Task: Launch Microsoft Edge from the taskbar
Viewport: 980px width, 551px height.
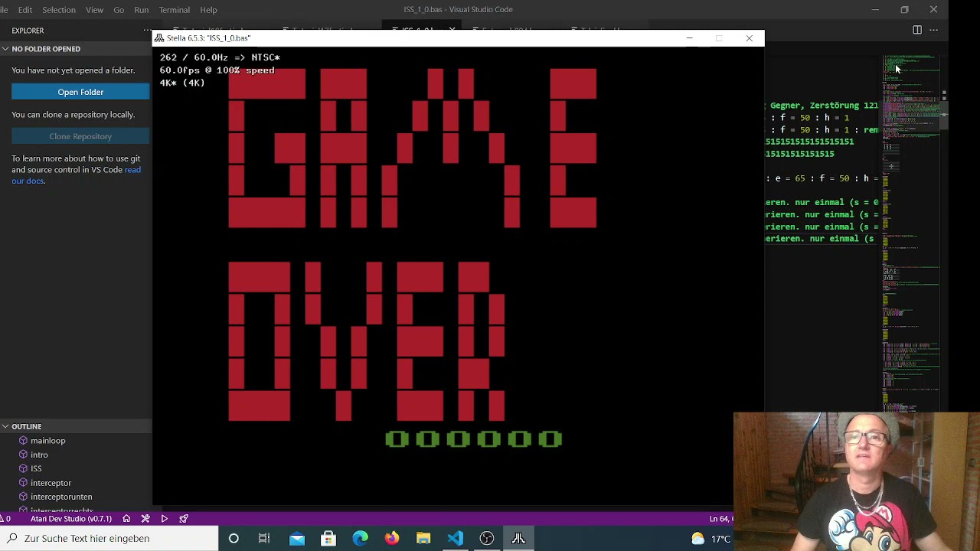Action: tap(360, 539)
